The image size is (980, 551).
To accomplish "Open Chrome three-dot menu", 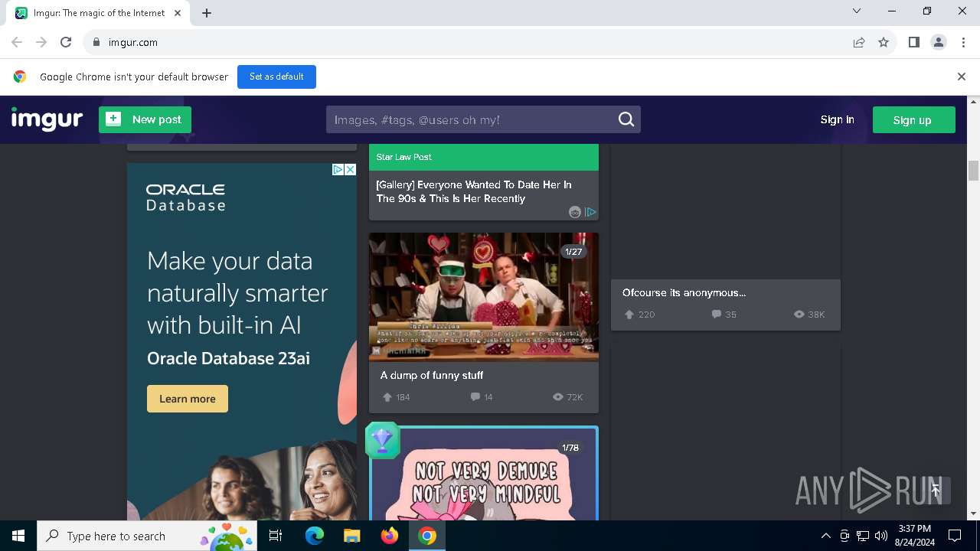I will (x=962, y=43).
